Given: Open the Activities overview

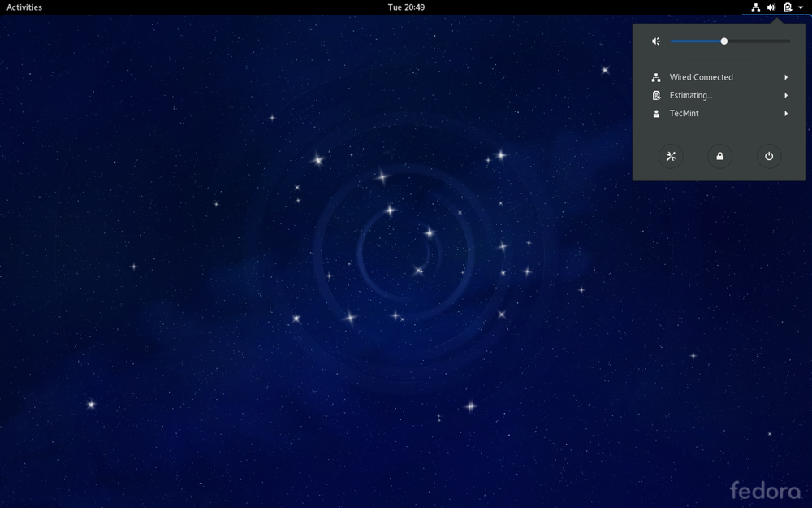Looking at the screenshot, I should (24, 7).
